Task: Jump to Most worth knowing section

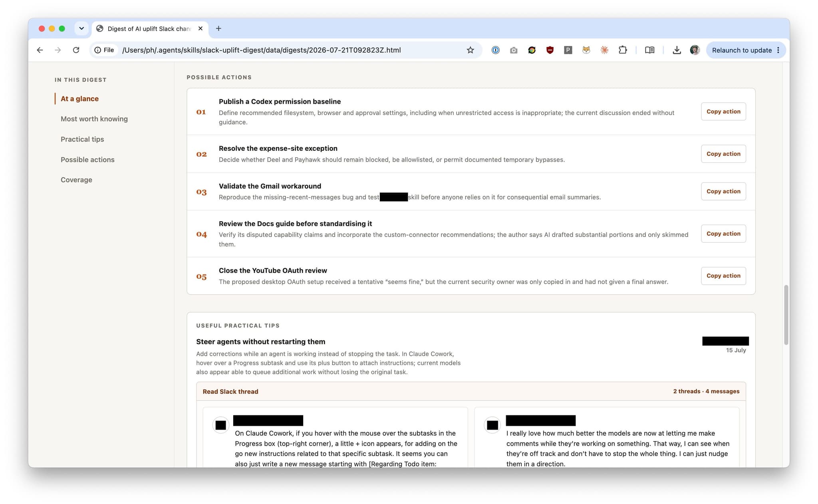Action: click(94, 119)
